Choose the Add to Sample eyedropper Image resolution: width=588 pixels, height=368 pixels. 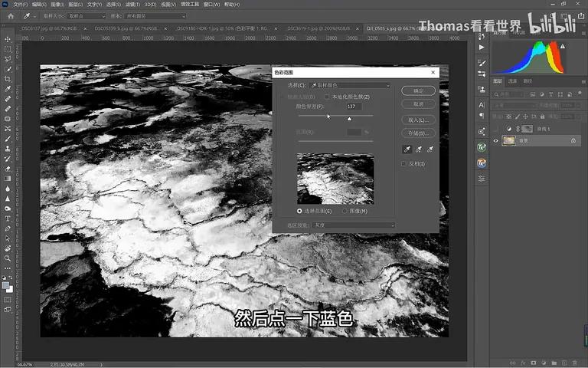tap(419, 149)
